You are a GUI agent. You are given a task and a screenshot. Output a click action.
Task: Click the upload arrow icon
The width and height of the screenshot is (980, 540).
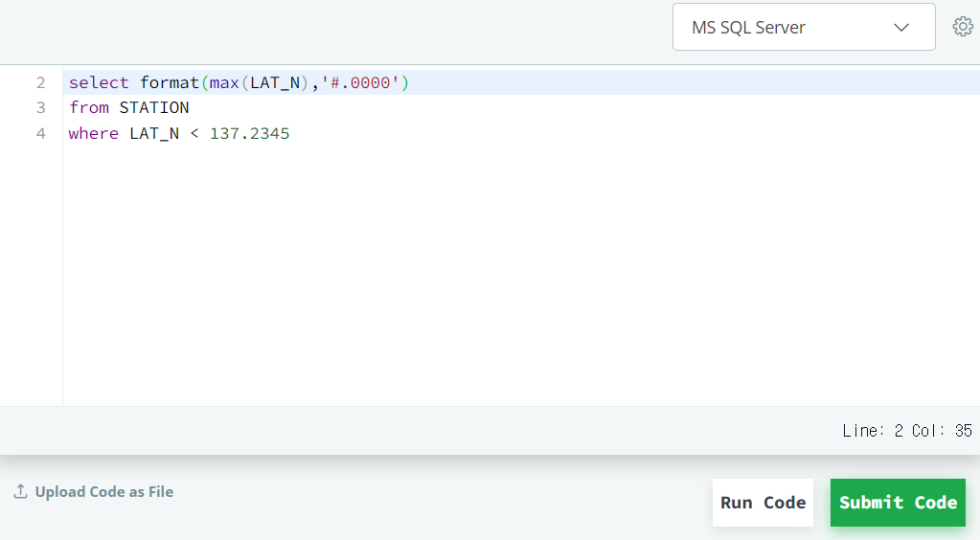tap(21, 491)
